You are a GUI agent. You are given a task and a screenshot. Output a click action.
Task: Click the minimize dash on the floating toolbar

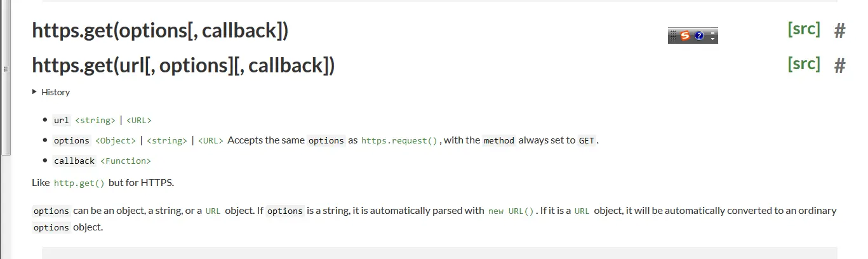712,32
